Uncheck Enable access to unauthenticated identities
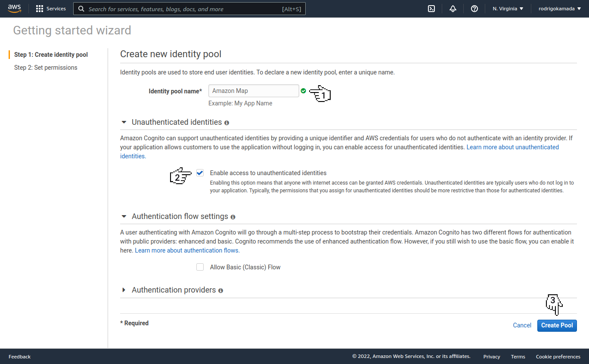The height and width of the screenshot is (364, 589). (200, 173)
